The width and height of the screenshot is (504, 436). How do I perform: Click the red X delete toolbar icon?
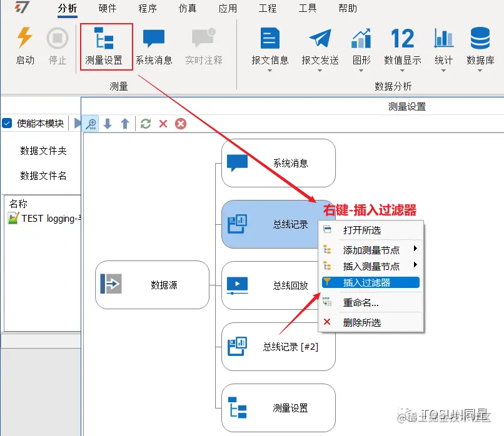coord(163,124)
